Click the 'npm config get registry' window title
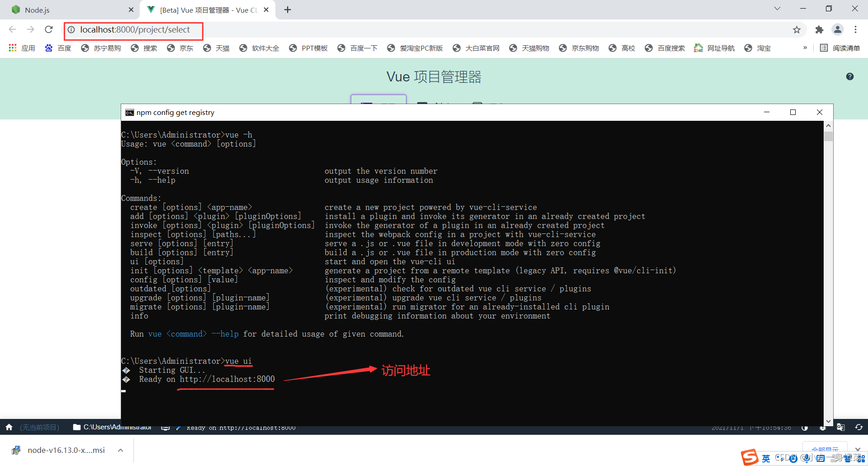Screen dimensions: 868x466 (175, 112)
